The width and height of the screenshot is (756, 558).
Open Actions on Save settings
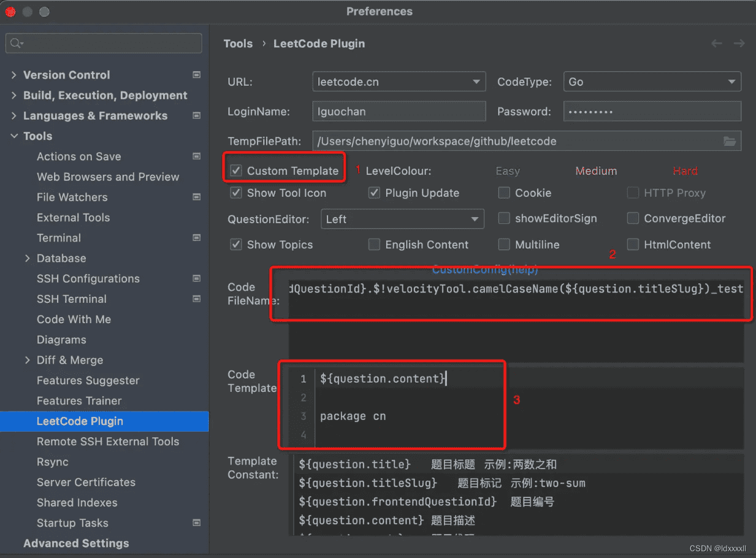(78, 156)
